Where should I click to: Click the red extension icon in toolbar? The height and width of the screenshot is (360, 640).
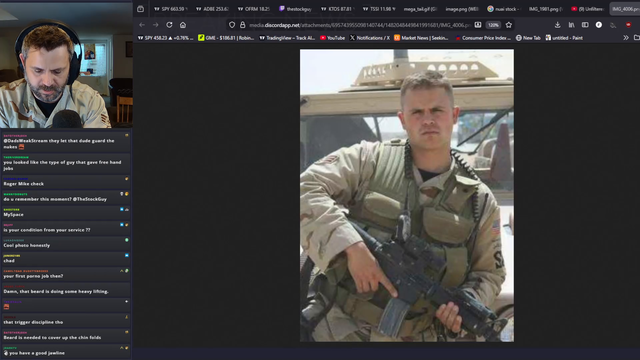[x=628, y=25]
